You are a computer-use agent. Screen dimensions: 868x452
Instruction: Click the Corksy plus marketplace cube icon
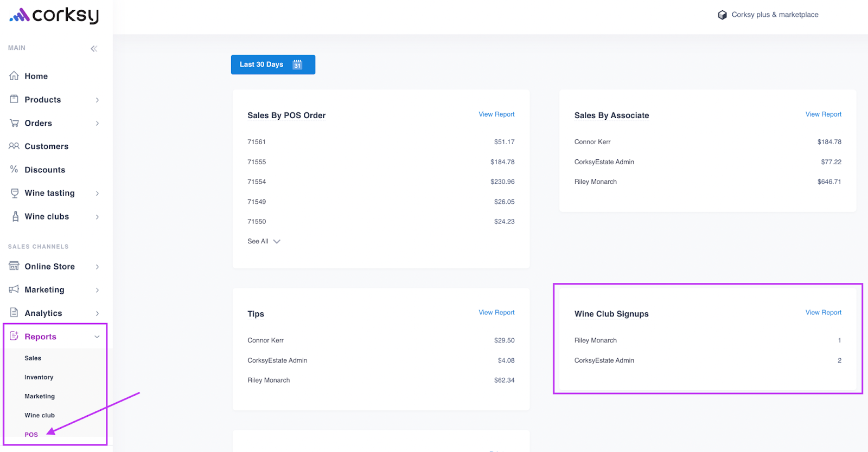722,15
